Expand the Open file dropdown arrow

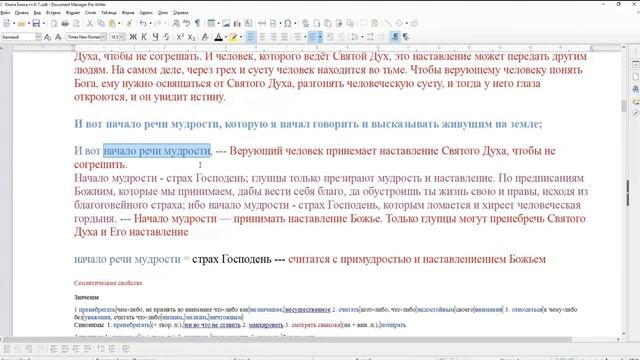click(x=29, y=23)
